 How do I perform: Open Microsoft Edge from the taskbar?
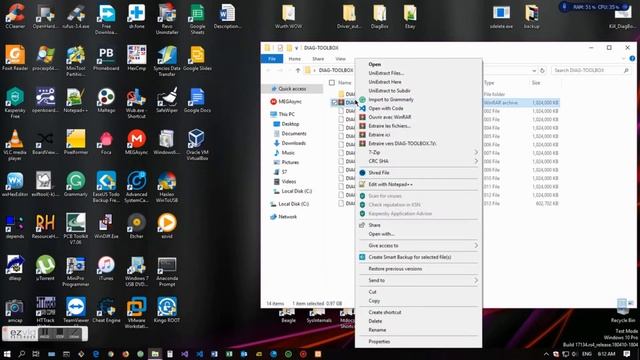coord(96,354)
